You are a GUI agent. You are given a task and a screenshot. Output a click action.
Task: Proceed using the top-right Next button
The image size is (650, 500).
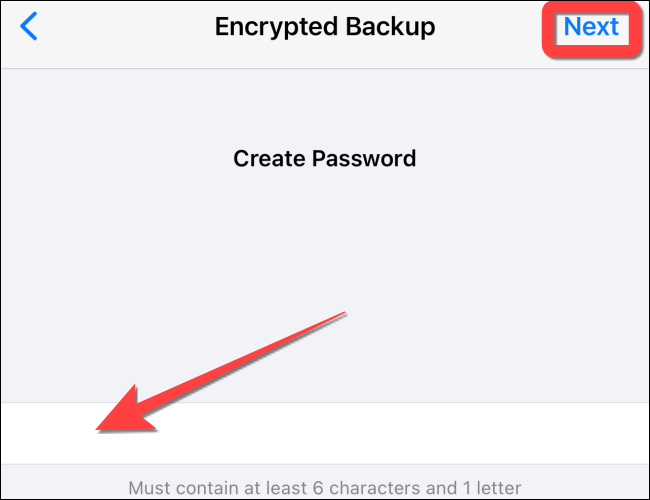click(591, 27)
